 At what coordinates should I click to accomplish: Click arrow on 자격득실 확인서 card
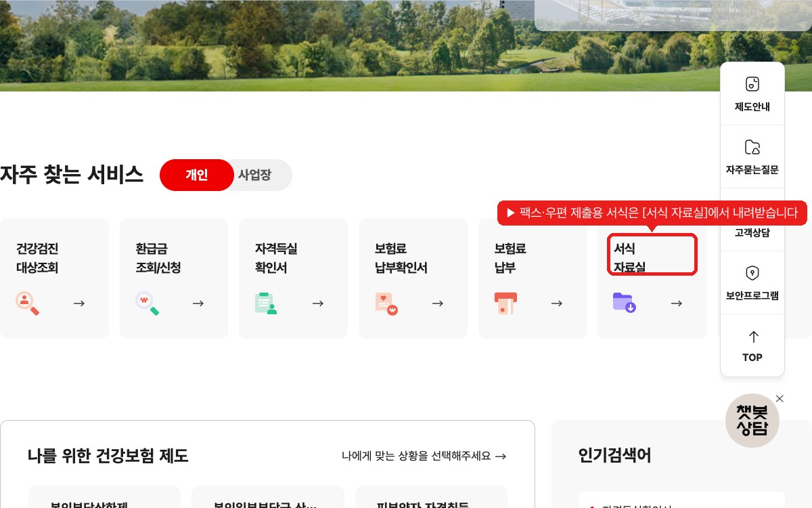[318, 303]
